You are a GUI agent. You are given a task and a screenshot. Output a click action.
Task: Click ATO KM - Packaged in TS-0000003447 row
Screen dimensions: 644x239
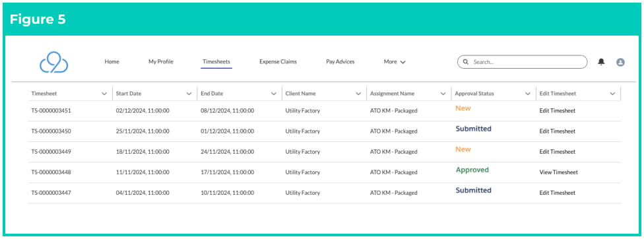pos(393,193)
